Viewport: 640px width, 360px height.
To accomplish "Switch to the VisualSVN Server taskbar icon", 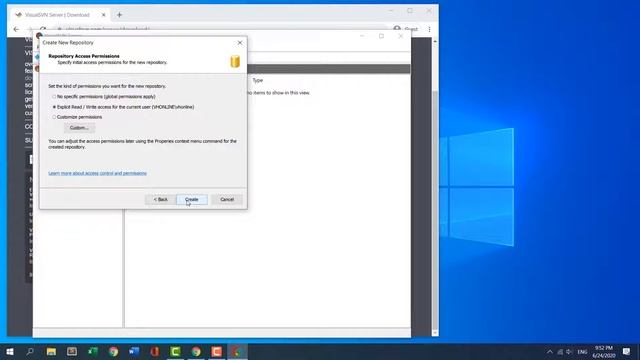I will [x=238, y=351].
